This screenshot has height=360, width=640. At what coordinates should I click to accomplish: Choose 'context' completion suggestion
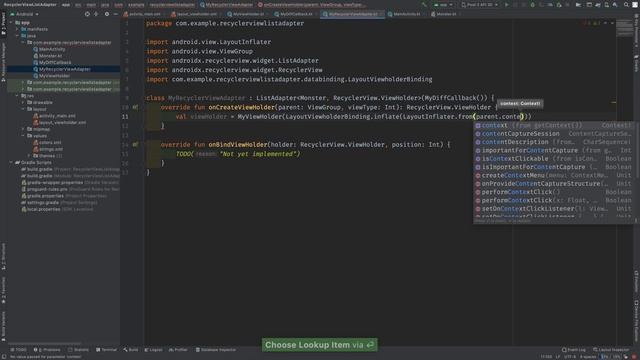554,126
